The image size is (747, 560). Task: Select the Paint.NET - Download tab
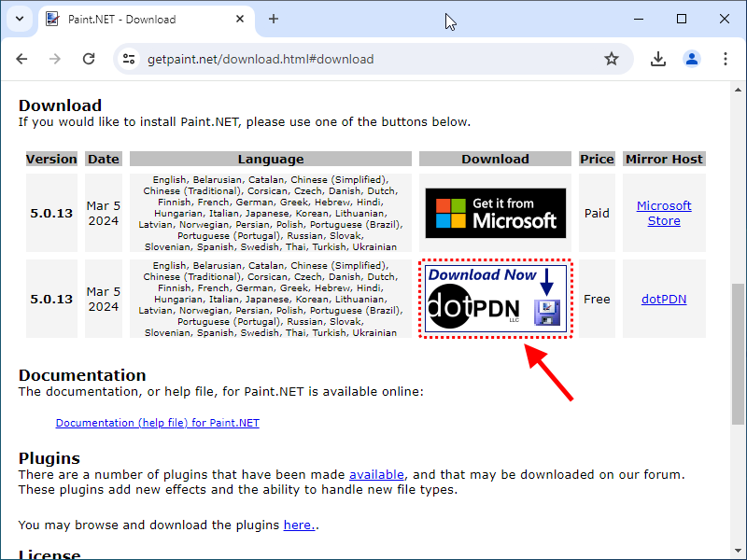tap(147, 21)
